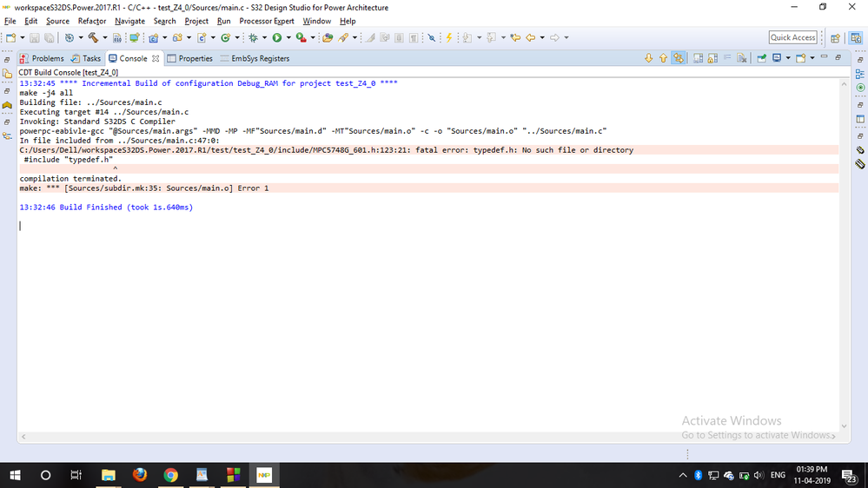The width and height of the screenshot is (868, 488).
Task: Open dropdown next to New file icon
Action: [x=22, y=37]
